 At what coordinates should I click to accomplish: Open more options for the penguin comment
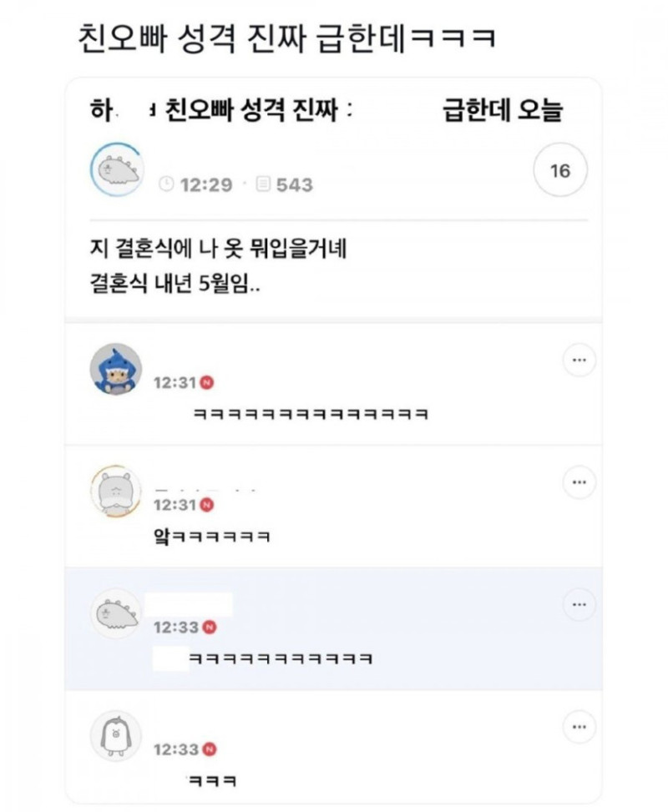(x=579, y=727)
